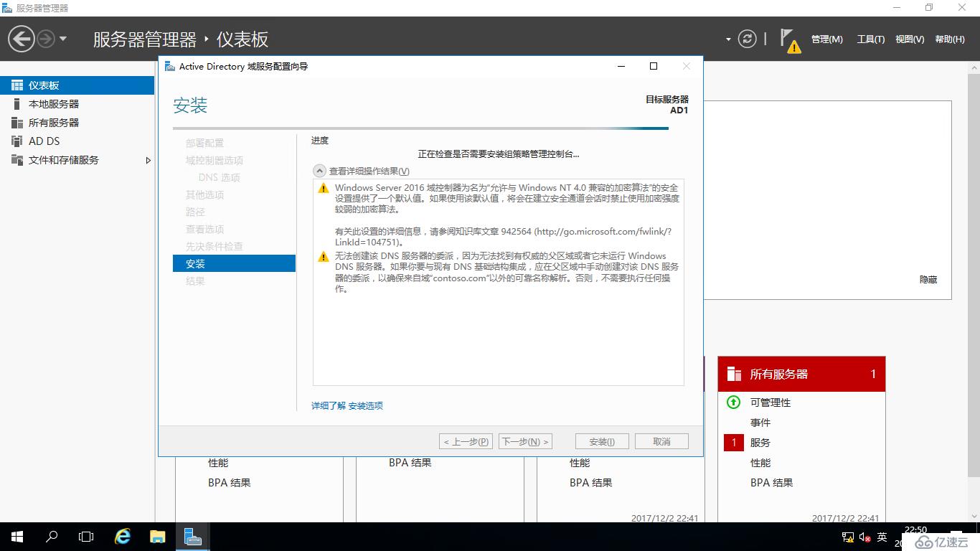The width and height of the screenshot is (980, 551).
Task: Select 本地服务器 in the sidebar
Action: 77,104
